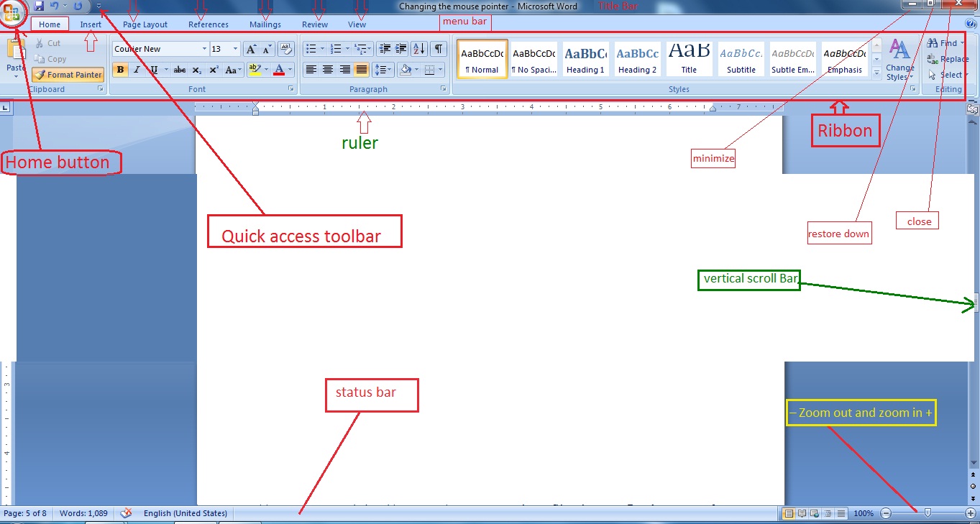Switch to the Mailings ribbon tab
This screenshot has width=980, height=524.
265,24
